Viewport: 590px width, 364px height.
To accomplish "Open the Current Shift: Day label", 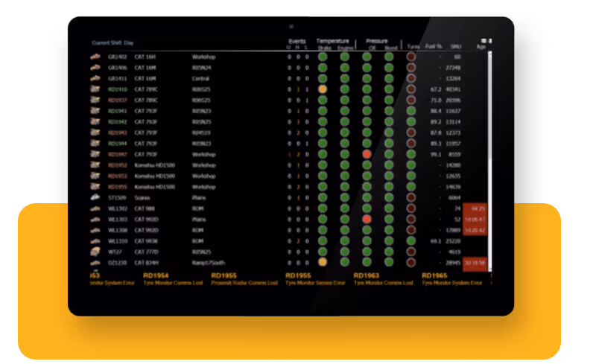I will click(113, 43).
